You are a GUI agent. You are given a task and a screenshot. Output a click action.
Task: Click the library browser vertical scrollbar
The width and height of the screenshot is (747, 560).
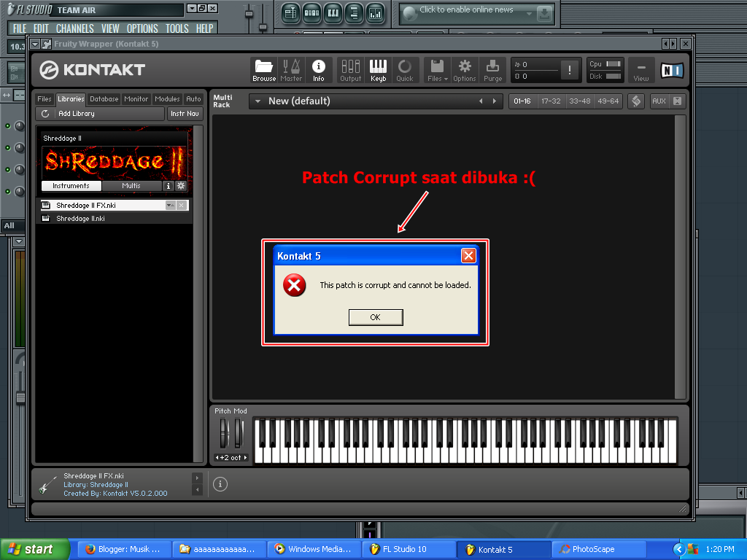[x=198, y=294]
